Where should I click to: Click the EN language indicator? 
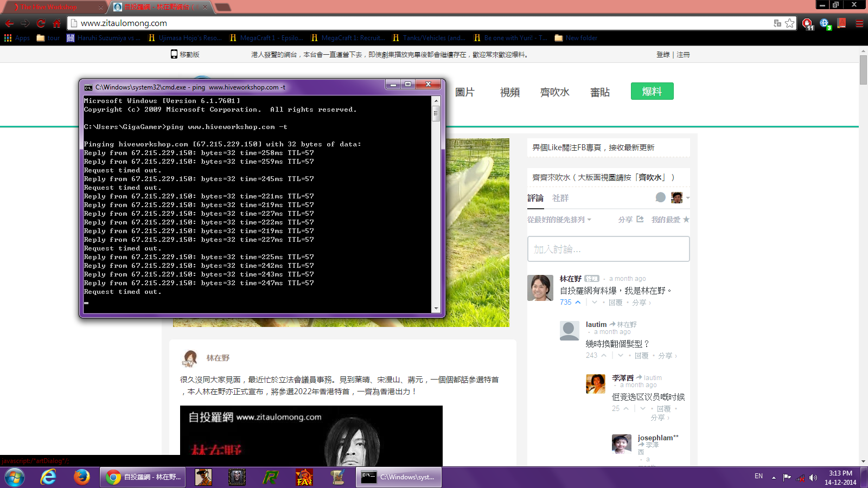click(x=758, y=476)
